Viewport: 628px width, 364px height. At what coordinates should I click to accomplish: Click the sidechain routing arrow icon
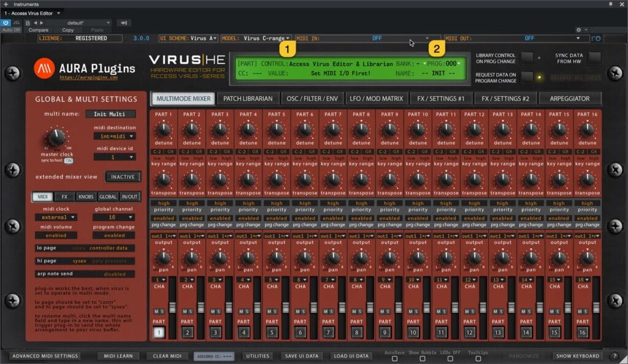[124, 23]
